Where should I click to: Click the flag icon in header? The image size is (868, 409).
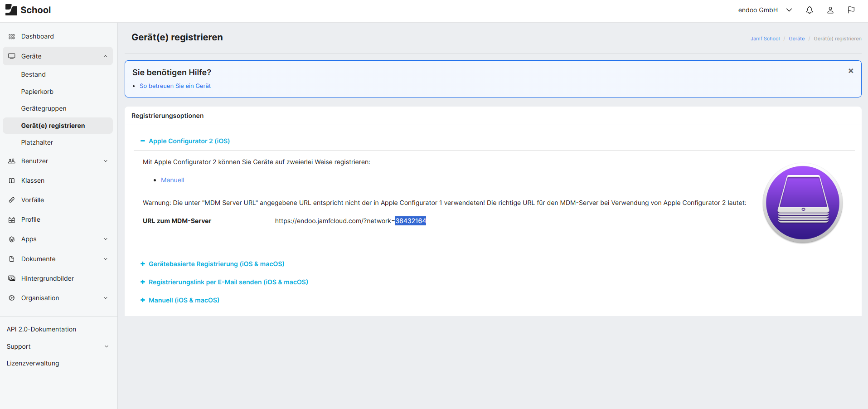coord(851,10)
